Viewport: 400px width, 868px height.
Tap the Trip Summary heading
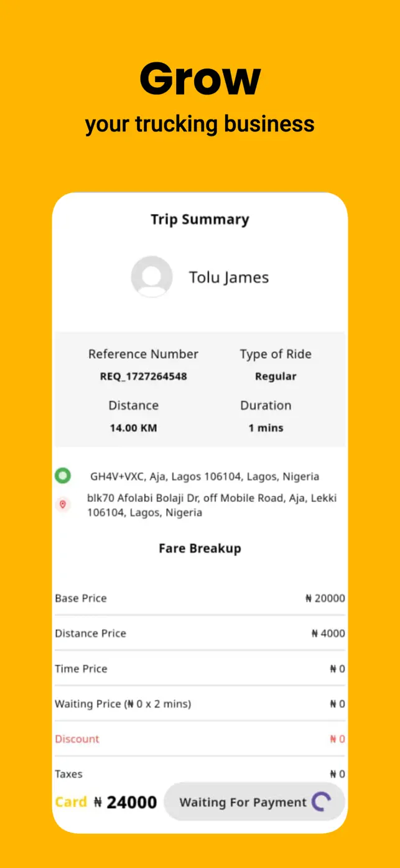tap(200, 219)
